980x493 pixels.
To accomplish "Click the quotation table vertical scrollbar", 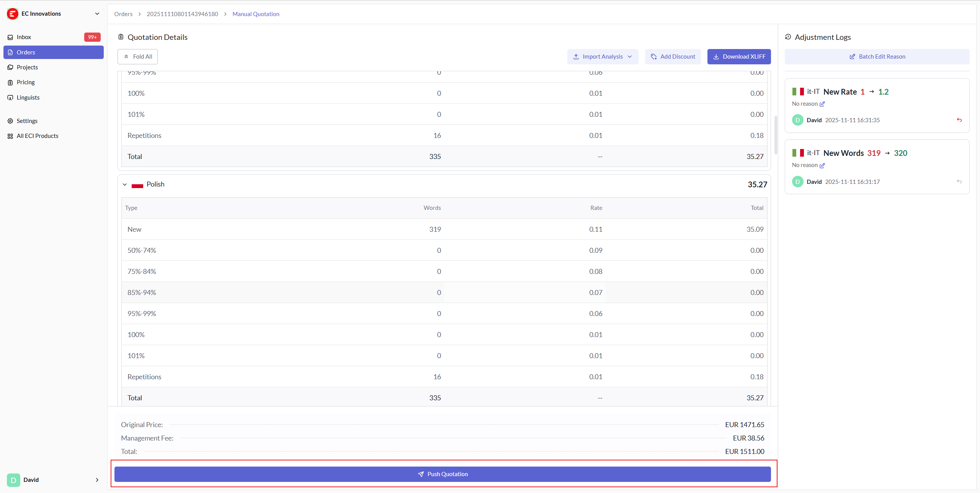I will click(x=776, y=134).
